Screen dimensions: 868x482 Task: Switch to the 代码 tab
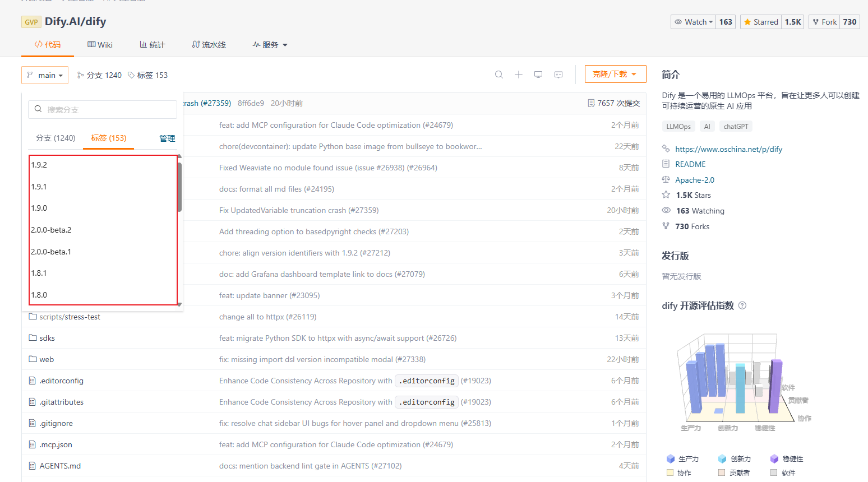(48, 45)
